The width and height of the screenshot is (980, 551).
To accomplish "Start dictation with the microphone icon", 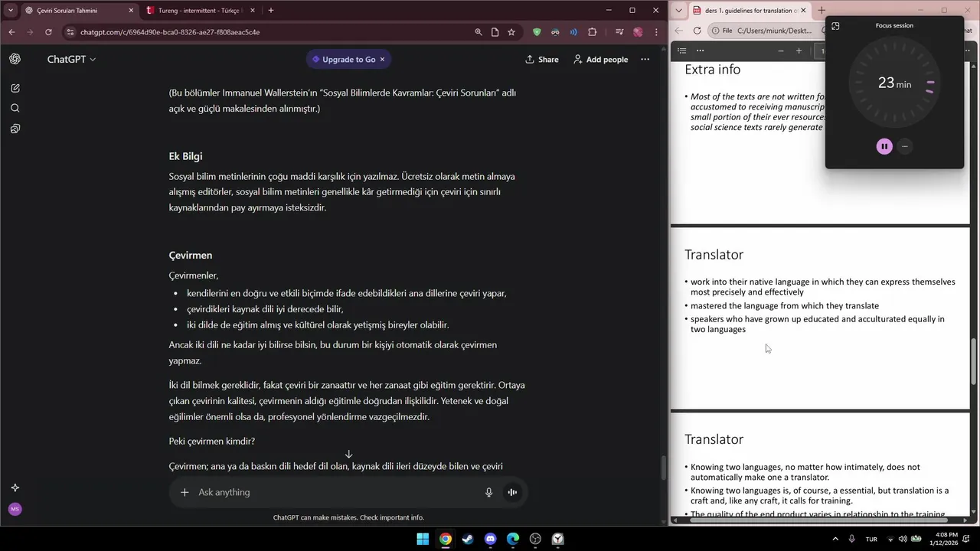I will [x=488, y=492].
